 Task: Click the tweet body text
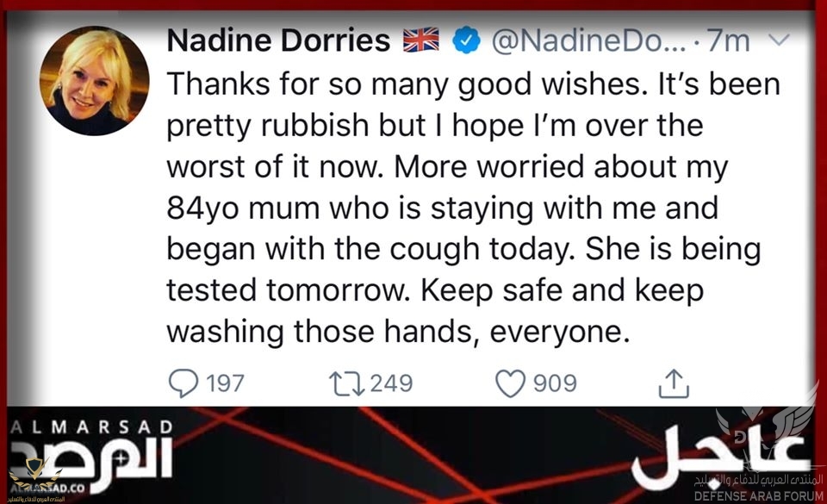click(x=465, y=207)
